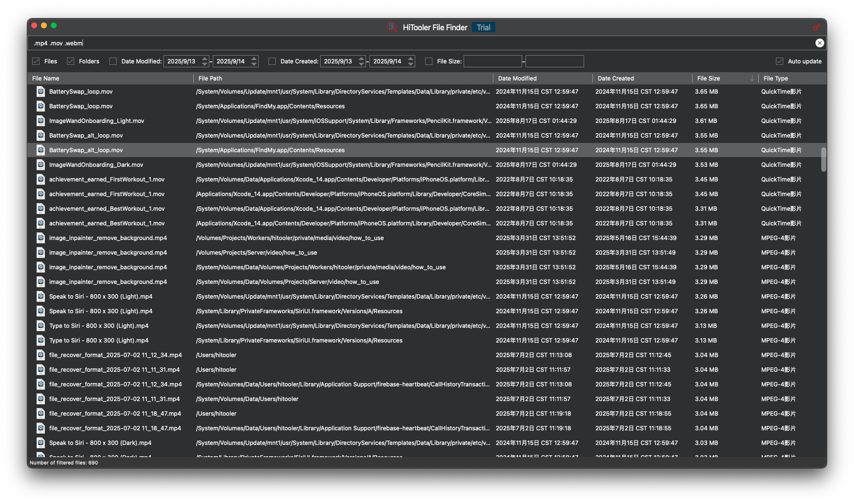854x504 pixels.
Task: Uncheck the Files checkbox
Action: pyautogui.click(x=36, y=61)
